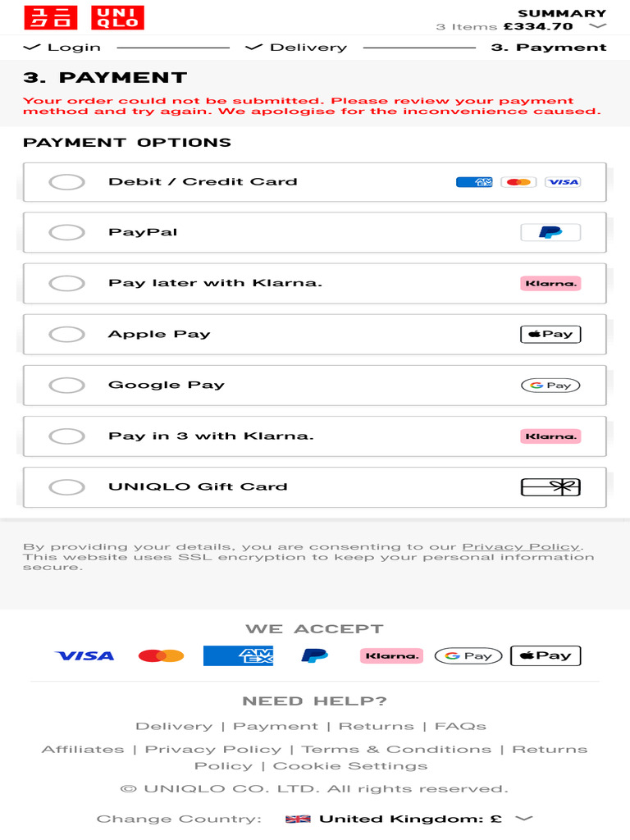Click the American Express logo under We Accept
Image resolution: width=630 pixels, height=840 pixels.
tap(238, 655)
